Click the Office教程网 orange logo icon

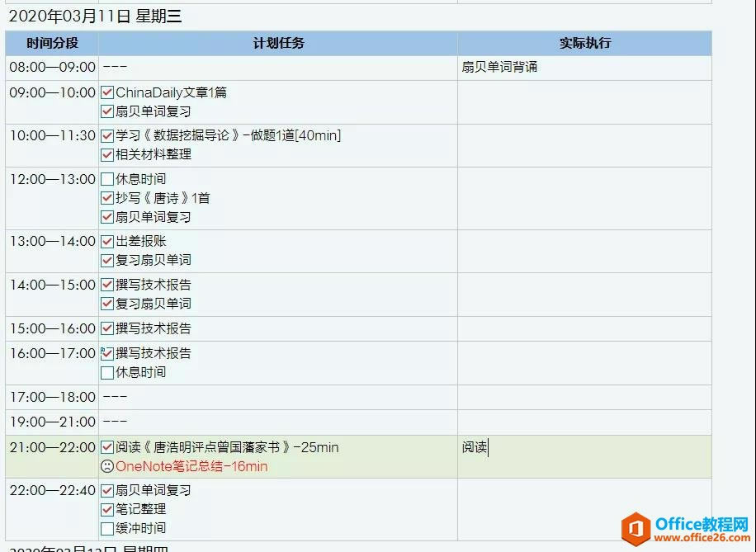(x=635, y=526)
